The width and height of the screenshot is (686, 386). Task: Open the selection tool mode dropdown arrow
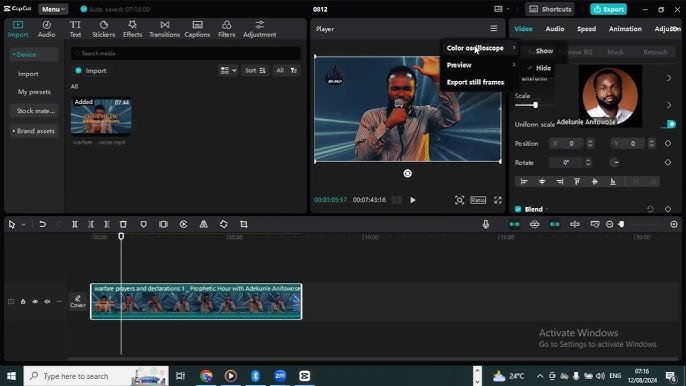tap(24, 225)
